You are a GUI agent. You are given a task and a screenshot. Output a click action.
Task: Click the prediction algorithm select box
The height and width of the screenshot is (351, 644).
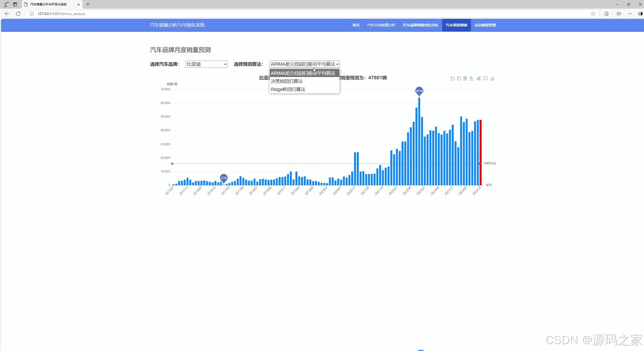coord(304,64)
